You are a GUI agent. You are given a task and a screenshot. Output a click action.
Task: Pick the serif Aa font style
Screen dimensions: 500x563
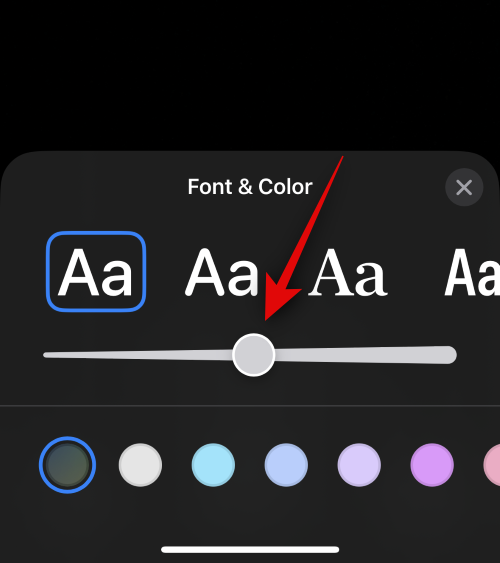pyautogui.click(x=347, y=272)
